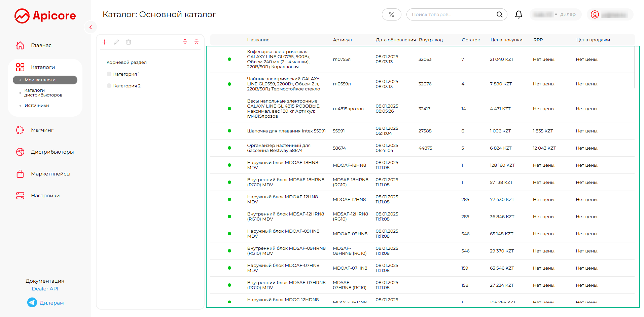Select Категория 2 radio circle

[x=109, y=86]
